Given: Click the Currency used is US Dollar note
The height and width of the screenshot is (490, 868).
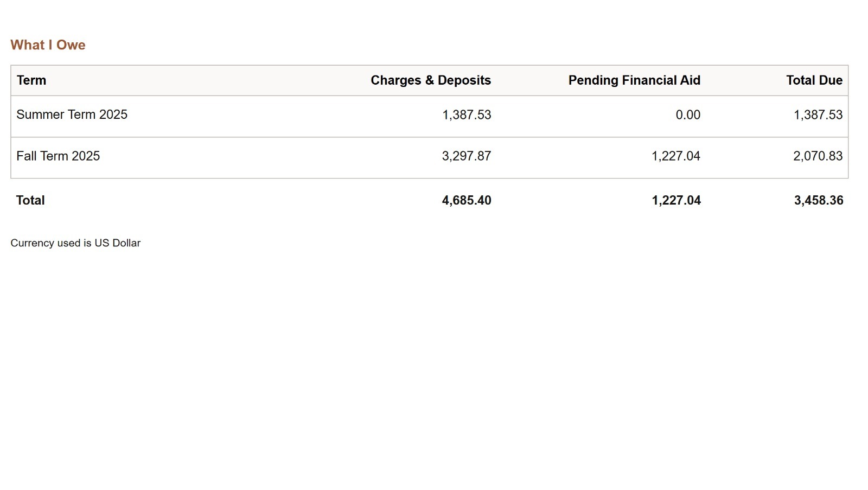Looking at the screenshot, I should [x=75, y=243].
